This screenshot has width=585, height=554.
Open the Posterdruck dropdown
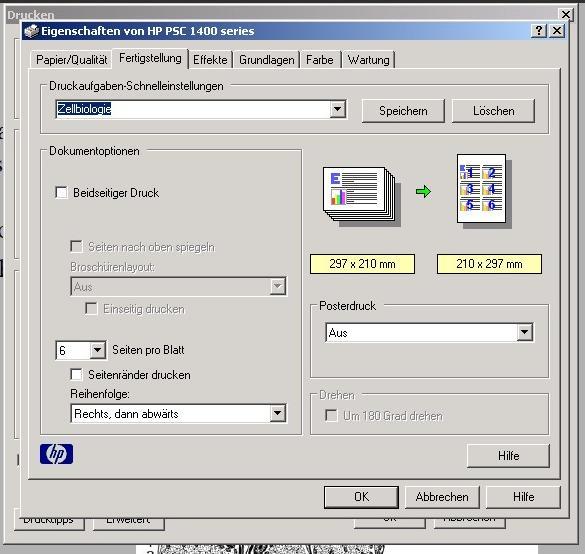click(525, 332)
